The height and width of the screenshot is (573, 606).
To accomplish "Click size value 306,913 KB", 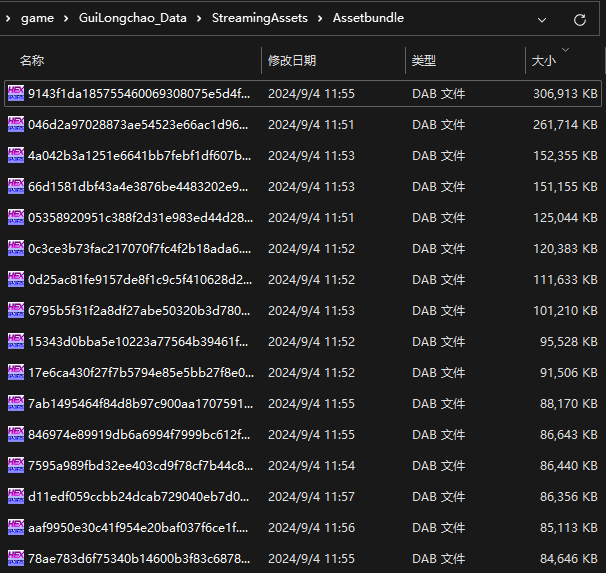I will pyautogui.click(x=565, y=94).
